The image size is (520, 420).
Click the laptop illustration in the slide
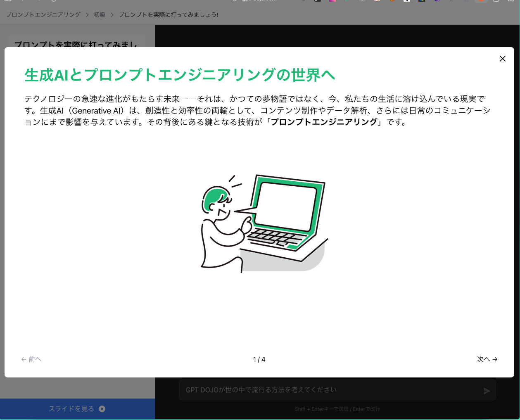[285, 215]
